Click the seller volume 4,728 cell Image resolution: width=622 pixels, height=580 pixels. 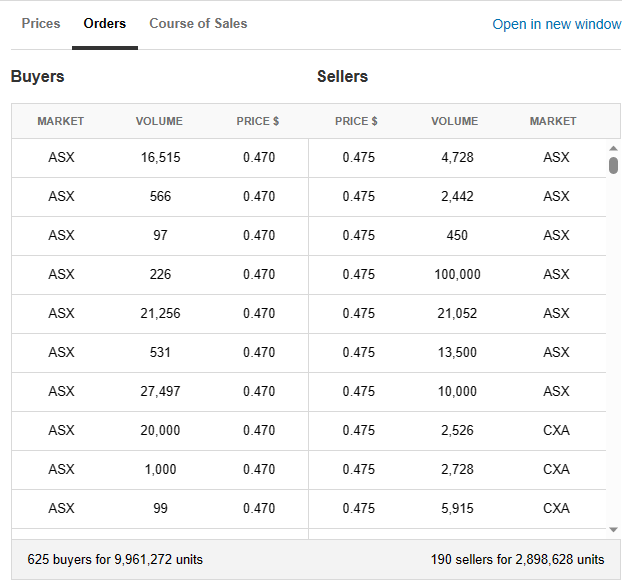tap(457, 157)
